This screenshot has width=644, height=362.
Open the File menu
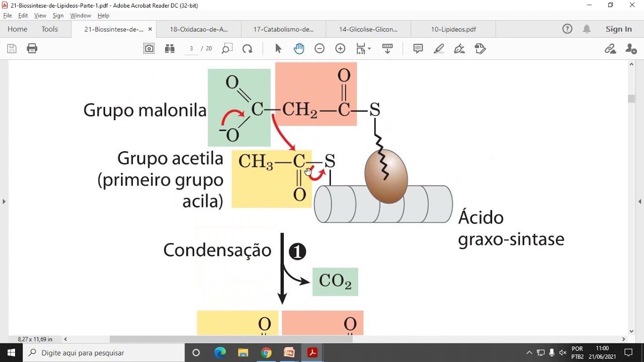[8, 16]
